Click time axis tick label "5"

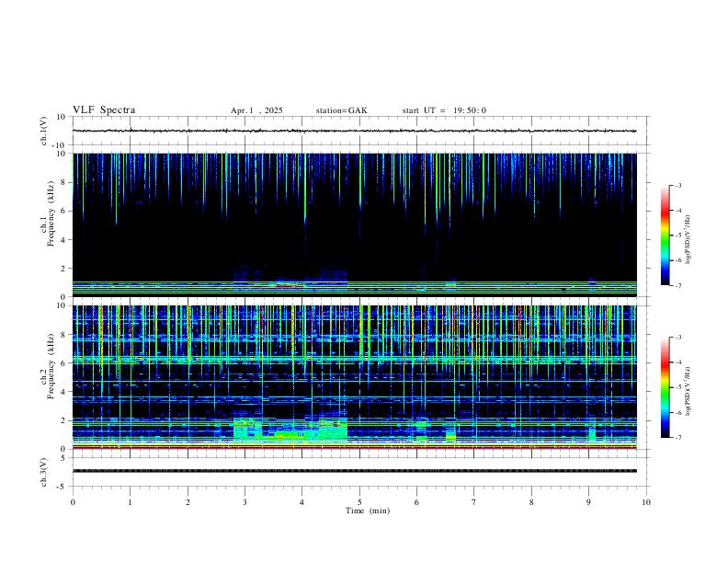click(x=359, y=502)
